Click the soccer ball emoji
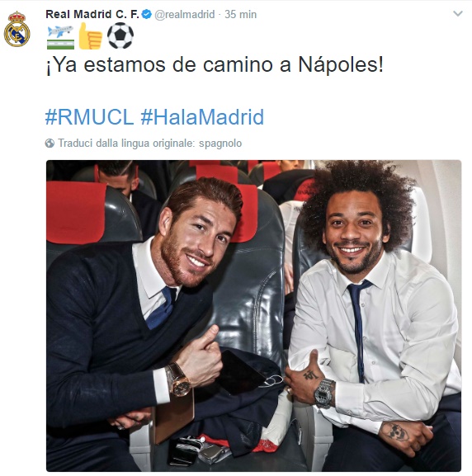472x476 pixels. click(120, 35)
